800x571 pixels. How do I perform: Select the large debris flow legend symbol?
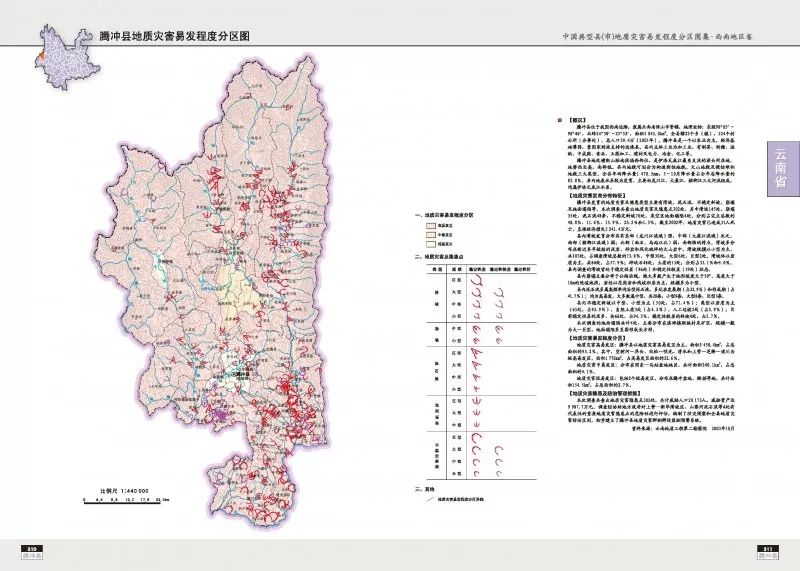[x=478, y=364]
